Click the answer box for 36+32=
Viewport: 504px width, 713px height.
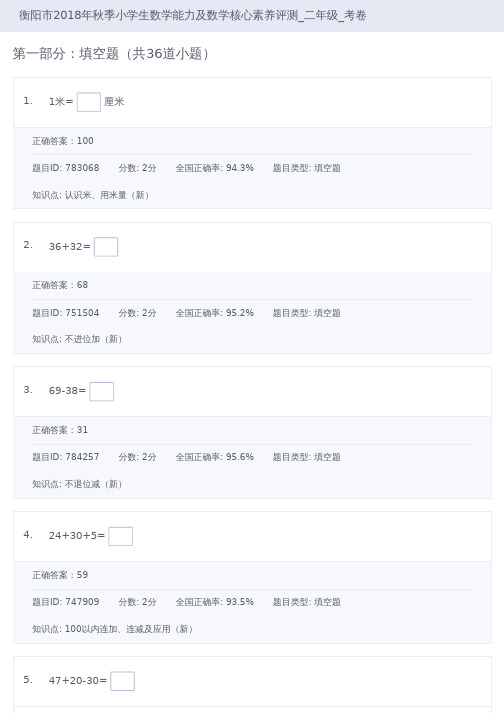106,247
